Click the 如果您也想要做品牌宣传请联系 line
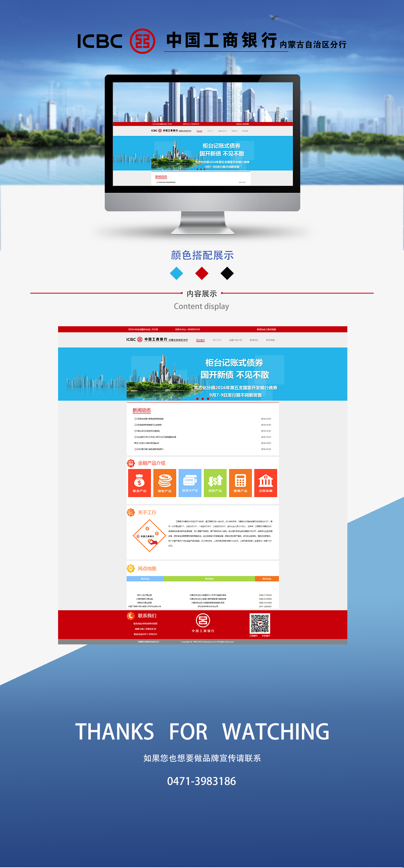404x868 pixels. (202, 758)
